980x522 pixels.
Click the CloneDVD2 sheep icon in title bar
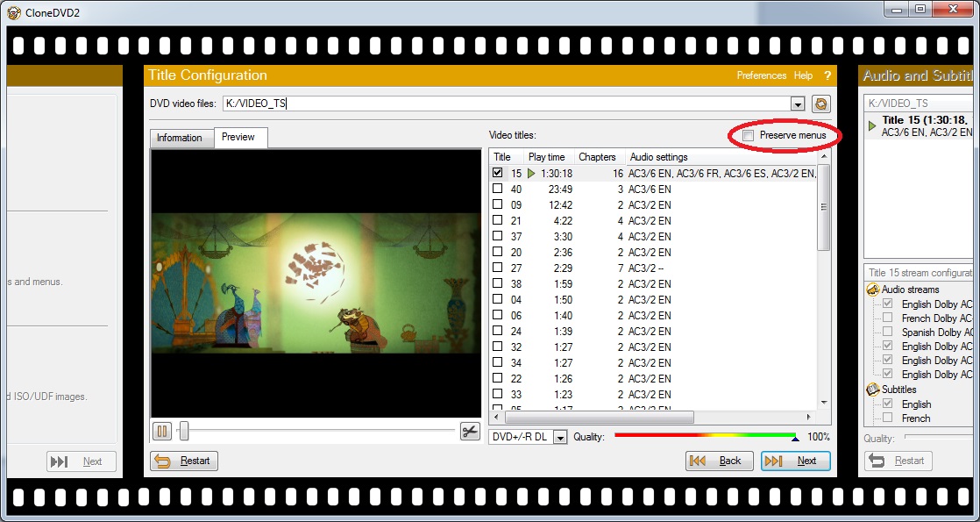tap(13, 11)
